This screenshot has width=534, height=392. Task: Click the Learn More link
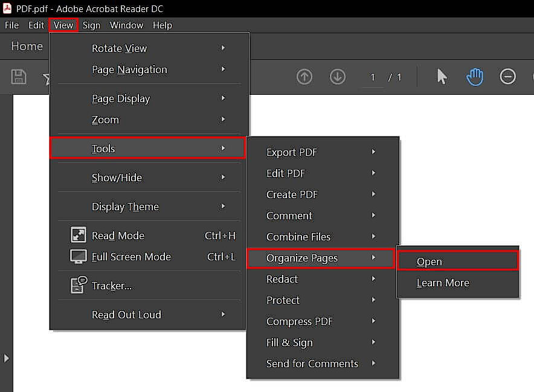tap(443, 283)
